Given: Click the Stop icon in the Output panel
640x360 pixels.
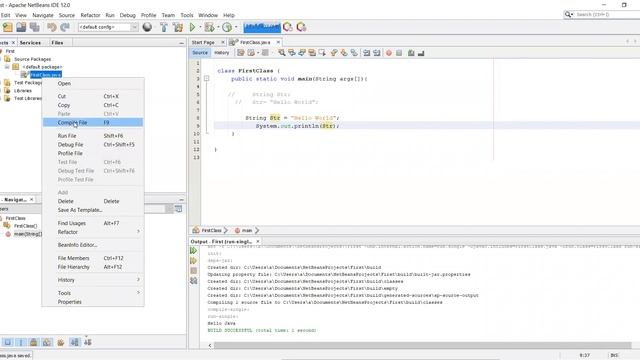Looking at the screenshot, I should point(193,271).
